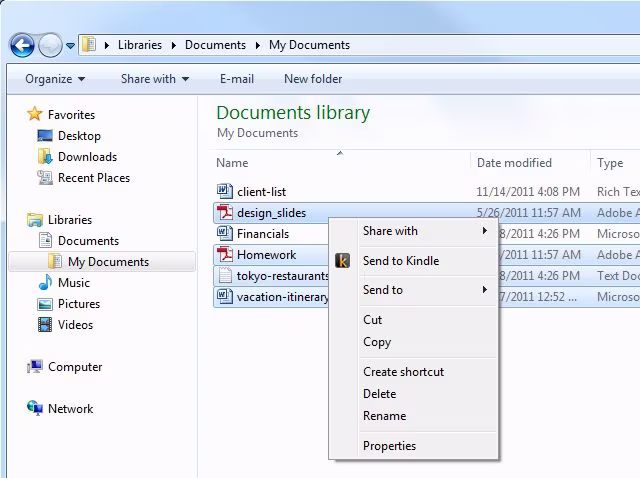This screenshot has height=478, width=640.
Task: Select Libraries in the navigation pane
Action: (x=70, y=220)
